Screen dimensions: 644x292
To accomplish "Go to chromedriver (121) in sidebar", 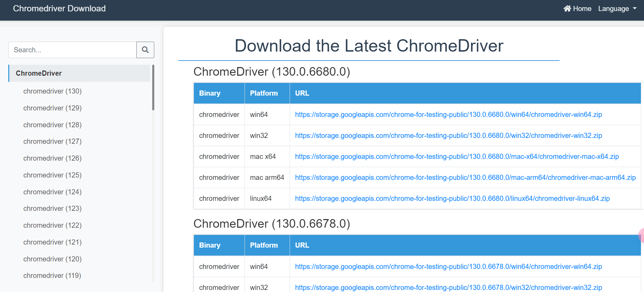I will click(x=52, y=242).
